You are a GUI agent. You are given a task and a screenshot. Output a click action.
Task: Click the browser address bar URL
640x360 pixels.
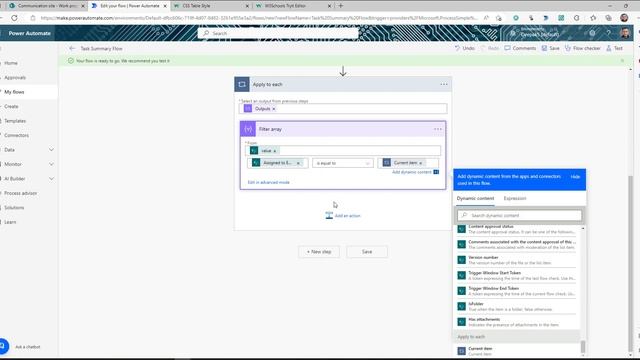pyautogui.click(x=259, y=18)
